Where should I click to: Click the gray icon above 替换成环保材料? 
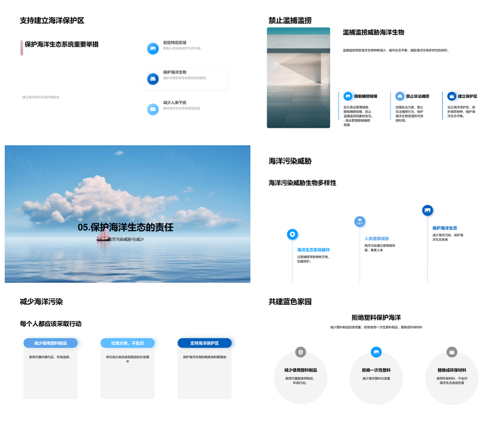[x=451, y=352]
